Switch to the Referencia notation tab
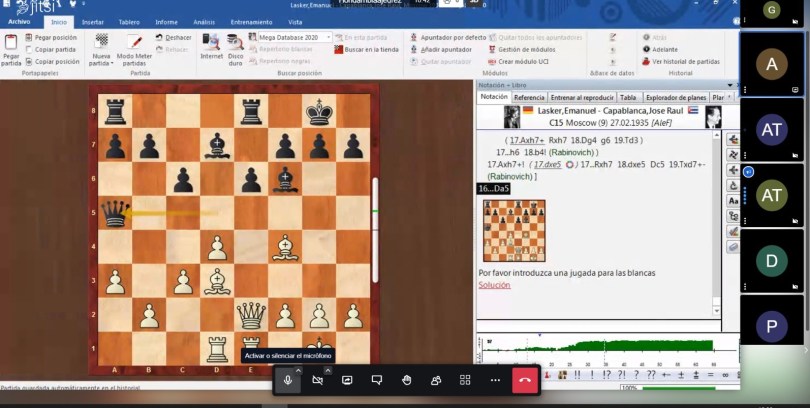Screen dimensions: 810x408 (529, 97)
